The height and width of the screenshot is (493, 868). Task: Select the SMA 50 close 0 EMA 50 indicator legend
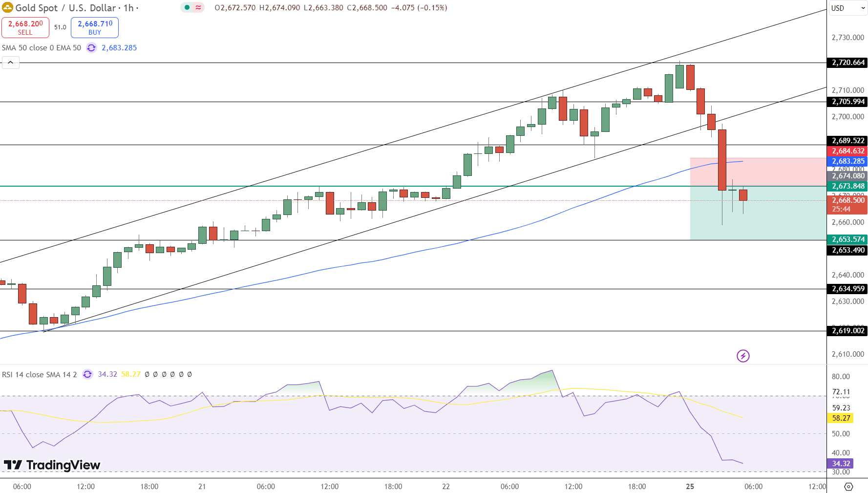(42, 48)
